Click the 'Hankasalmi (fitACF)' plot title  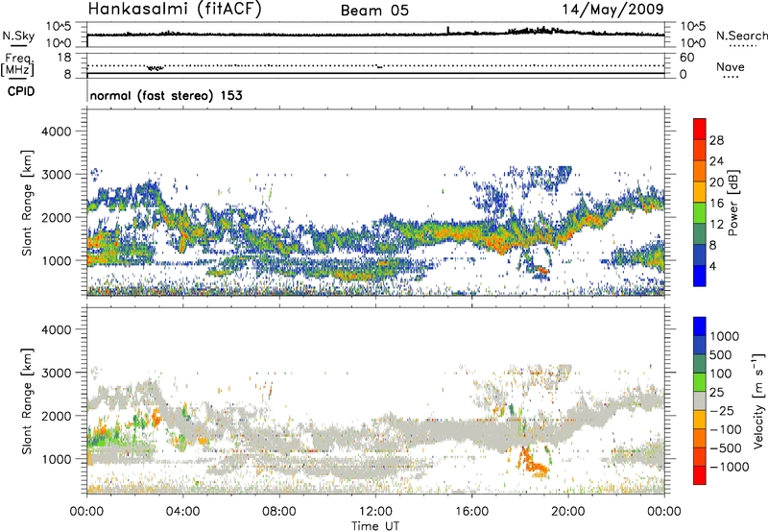click(175, 10)
